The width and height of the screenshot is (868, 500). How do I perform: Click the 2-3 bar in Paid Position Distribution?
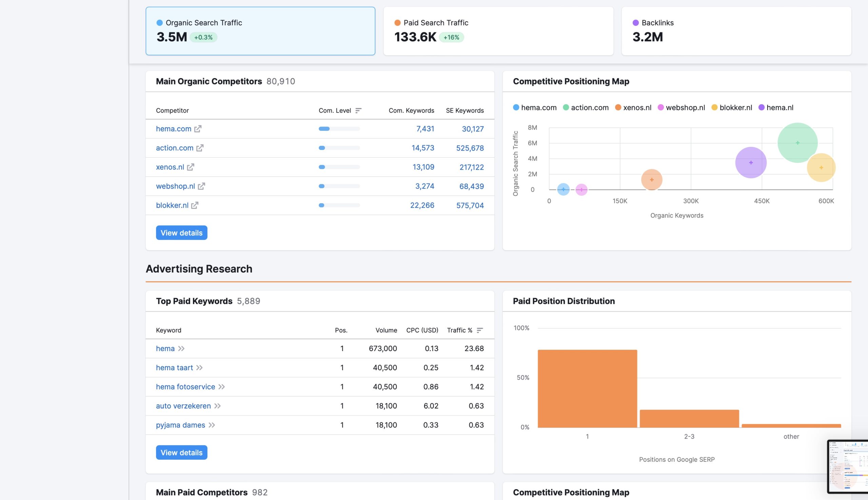[689, 419]
